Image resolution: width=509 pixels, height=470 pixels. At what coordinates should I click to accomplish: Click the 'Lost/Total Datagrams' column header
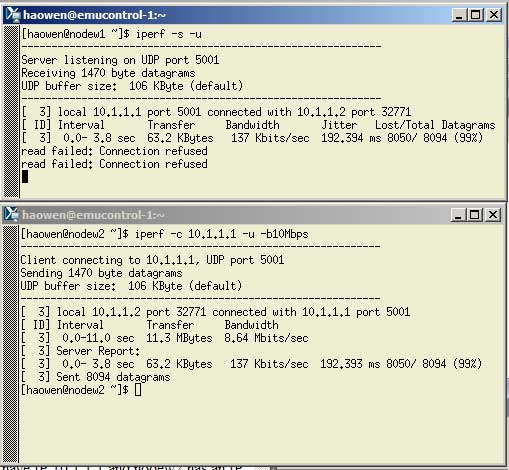tap(435, 125)
